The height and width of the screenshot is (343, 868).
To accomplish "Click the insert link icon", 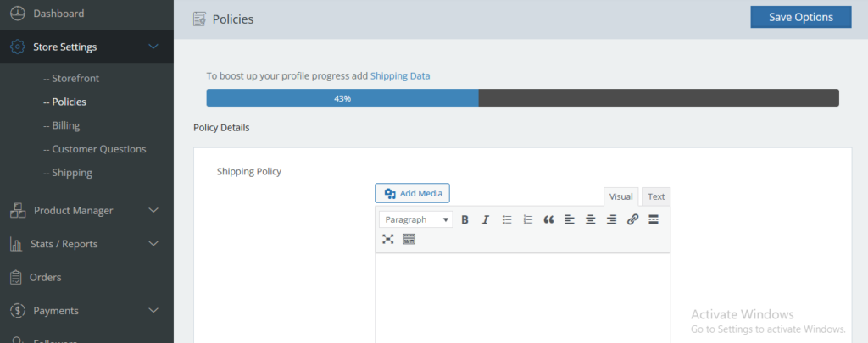I will pyautogui.click(x=632, y=219).
